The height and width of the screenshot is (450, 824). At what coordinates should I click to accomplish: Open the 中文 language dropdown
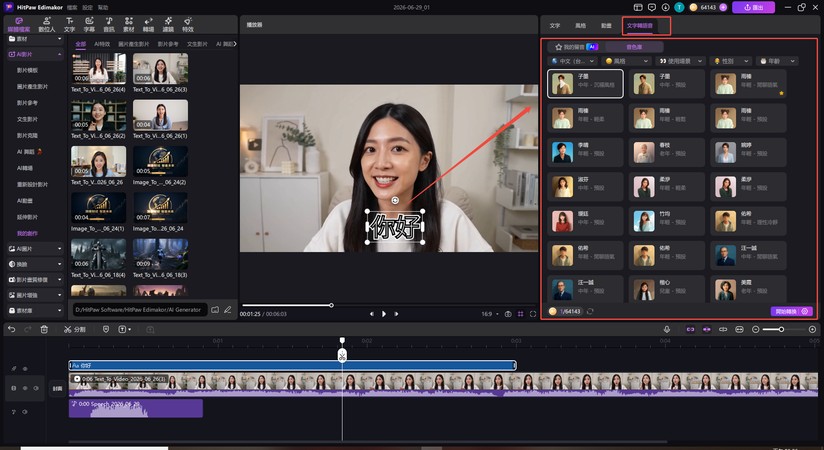click(x=572, y=61)
